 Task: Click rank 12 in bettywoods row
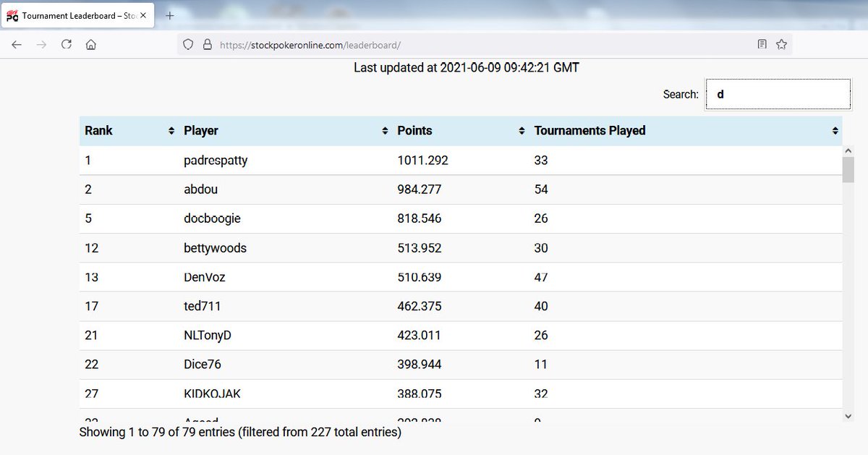coord(91,248)
